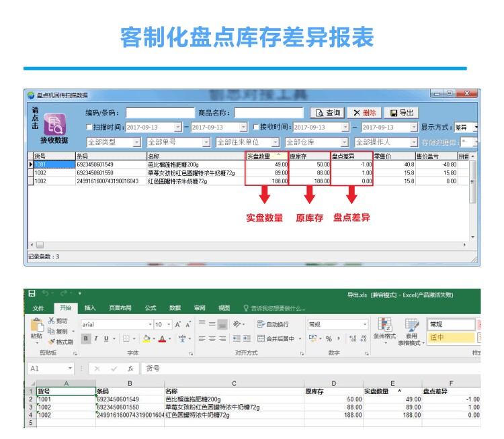Click the align text right icon
The image size is (504, 439).
(x=222, y=338)
